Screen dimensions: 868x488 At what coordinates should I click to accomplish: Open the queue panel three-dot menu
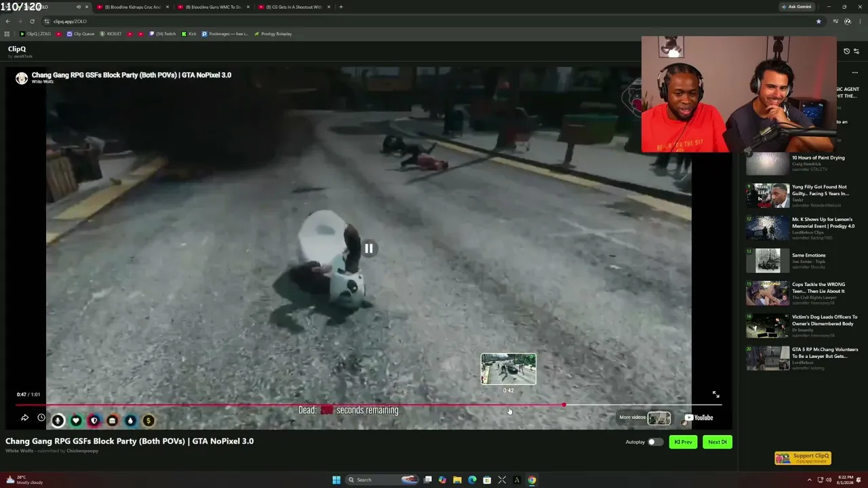coord(854,73)
